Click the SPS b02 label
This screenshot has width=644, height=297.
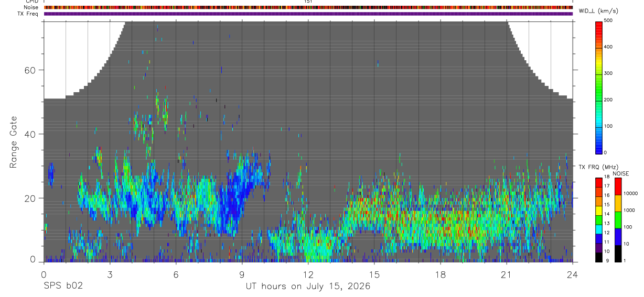tap(63, 287)
